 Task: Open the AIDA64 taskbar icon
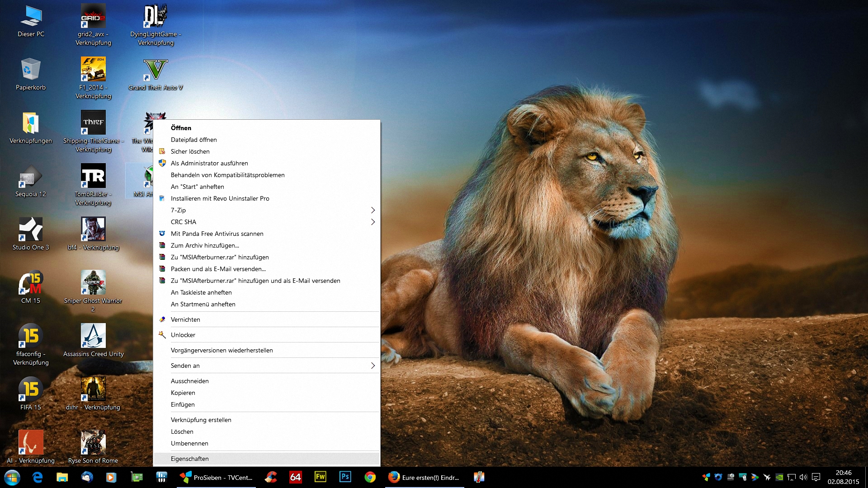[295, 477]
